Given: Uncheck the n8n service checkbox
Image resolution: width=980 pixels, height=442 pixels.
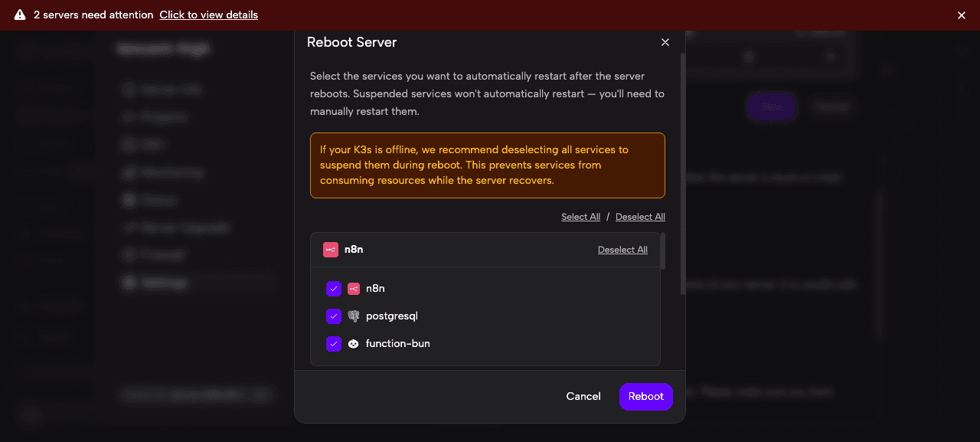Looking at the screenshot, I should coord(333,289).
